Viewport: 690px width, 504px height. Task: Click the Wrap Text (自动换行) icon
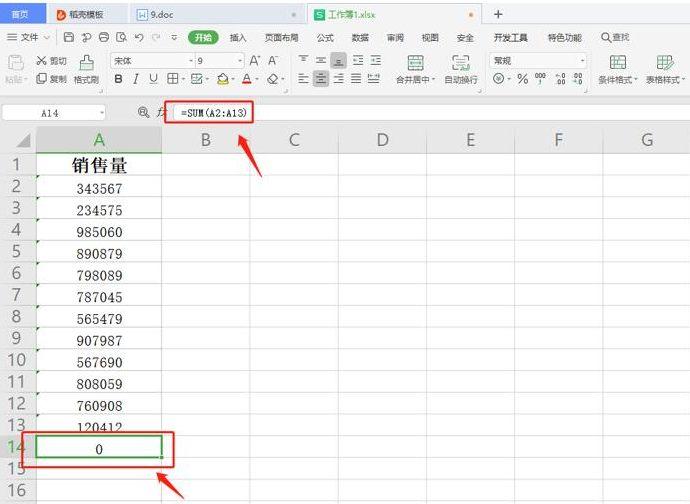(461, 63)
